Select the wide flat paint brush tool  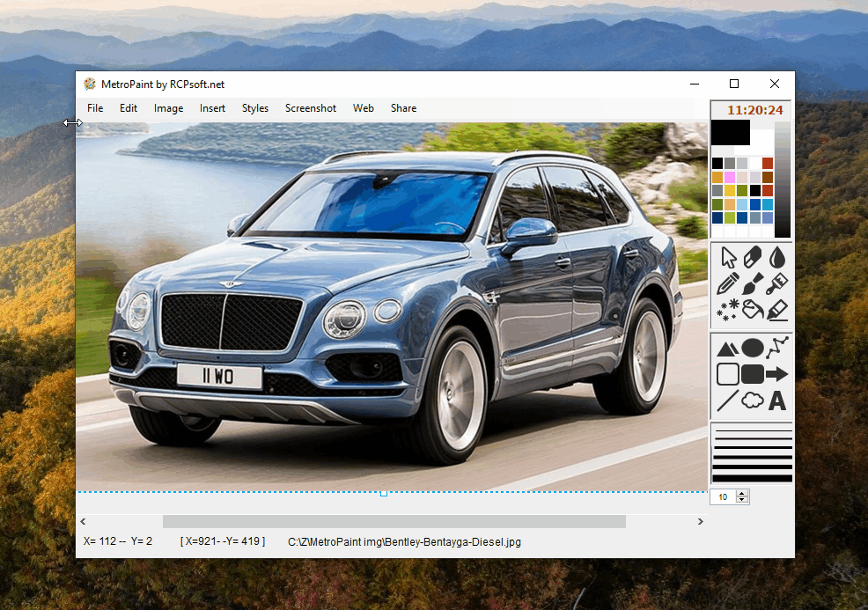pyautogui.click(x=777, y=283)
